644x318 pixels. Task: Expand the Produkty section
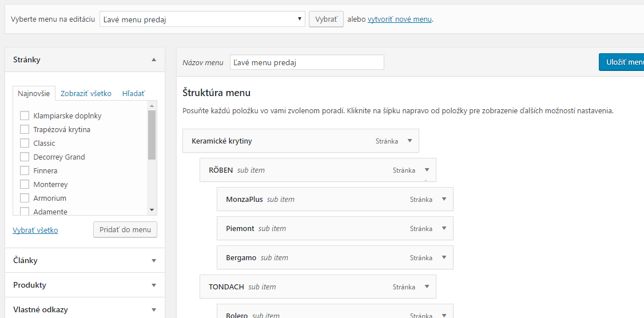(x=85, y=285)
